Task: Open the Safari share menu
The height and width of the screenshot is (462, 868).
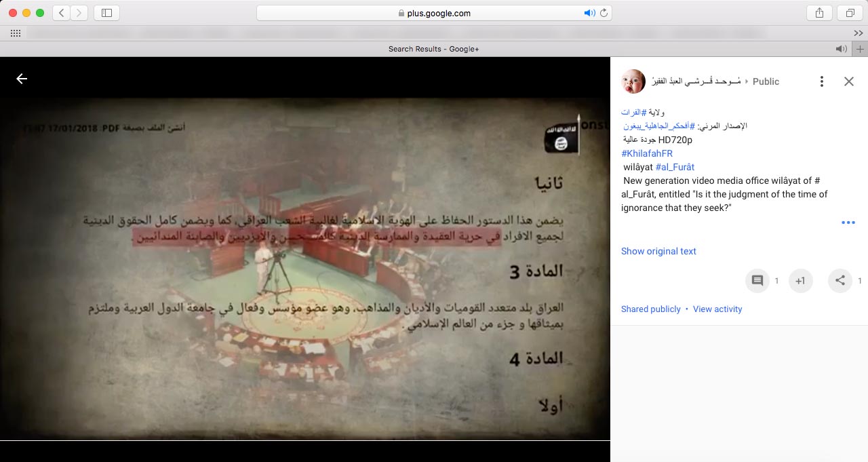Action: 819,13
